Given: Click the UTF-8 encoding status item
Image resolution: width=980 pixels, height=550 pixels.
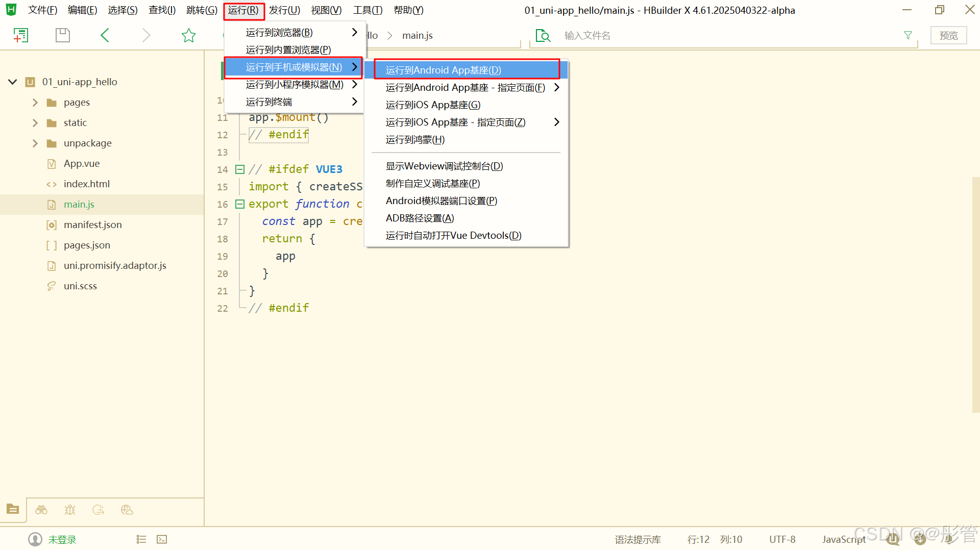Looking at the screenshot, I should [x=782, y=539].
